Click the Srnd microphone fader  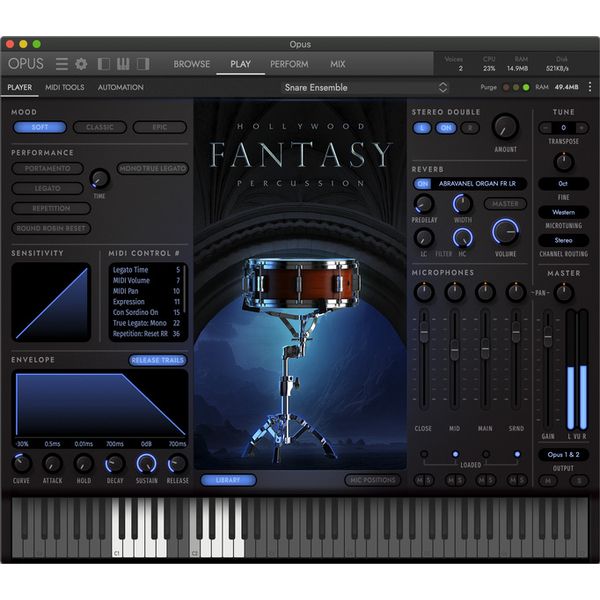coord(516,331)
